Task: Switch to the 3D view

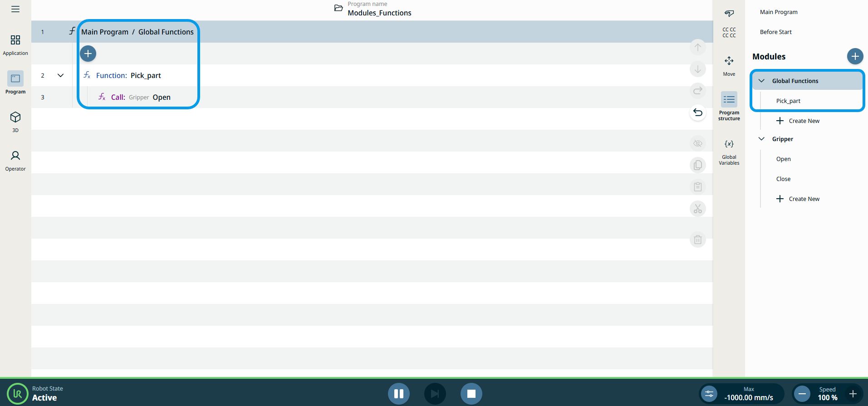Action: pos(15,122)
